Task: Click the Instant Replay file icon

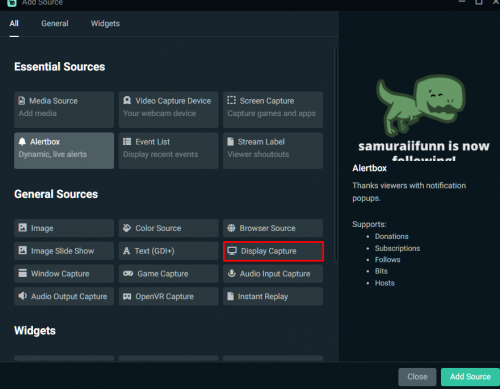Action: coord(230,296)
